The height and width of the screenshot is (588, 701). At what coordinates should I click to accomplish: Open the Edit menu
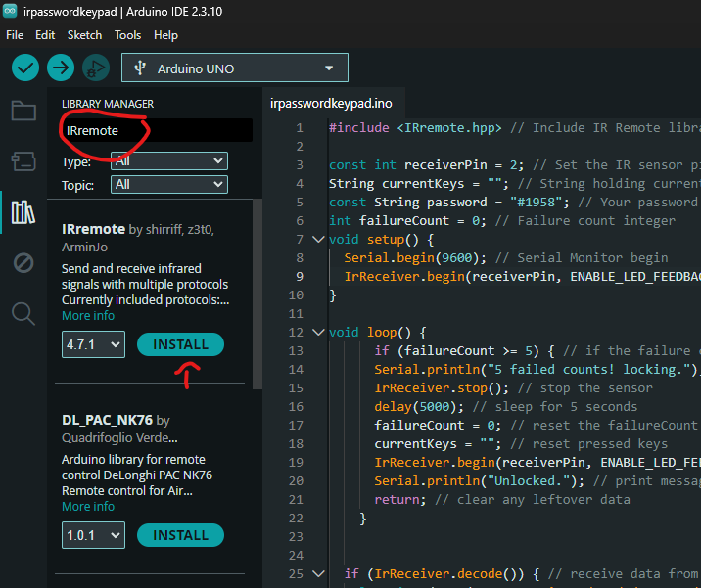coord(45,35)
